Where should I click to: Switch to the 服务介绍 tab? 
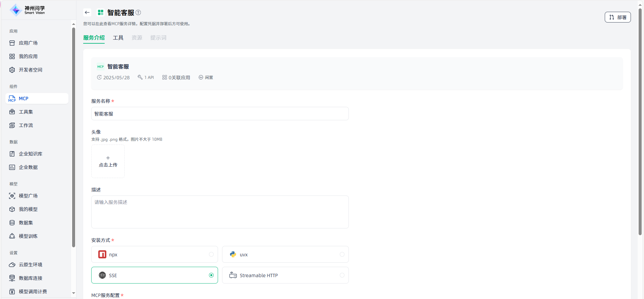(94, 38)
